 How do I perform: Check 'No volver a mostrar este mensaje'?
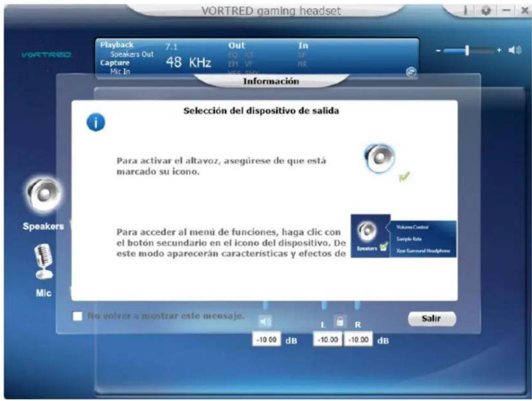pos(77,316)
